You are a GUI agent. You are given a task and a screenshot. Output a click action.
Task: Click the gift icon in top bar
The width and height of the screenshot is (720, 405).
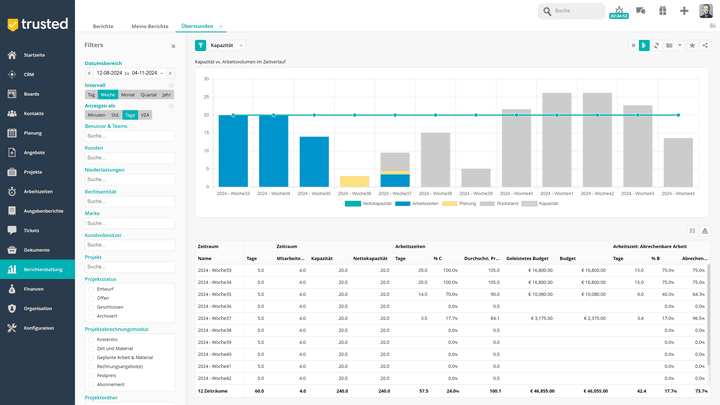click(x=662, y=11)
